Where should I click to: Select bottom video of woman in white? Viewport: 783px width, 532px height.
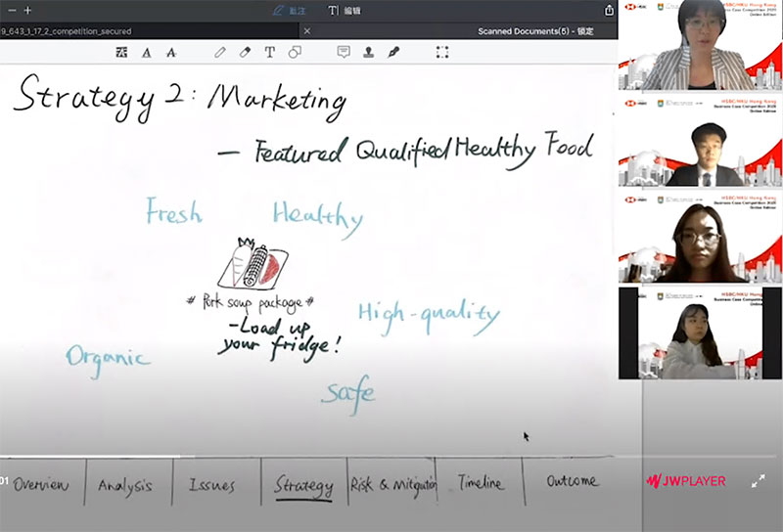pyautogui.click(x=700, y=333)
